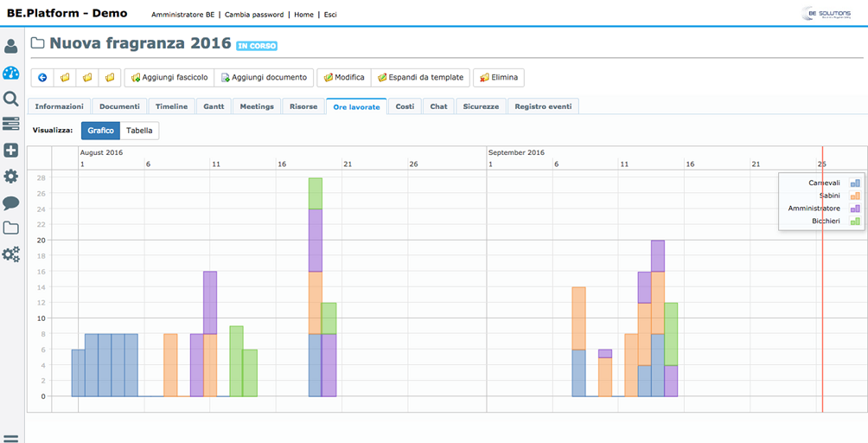
Task: Click the August 2016 month header
Action: [101, 152]
